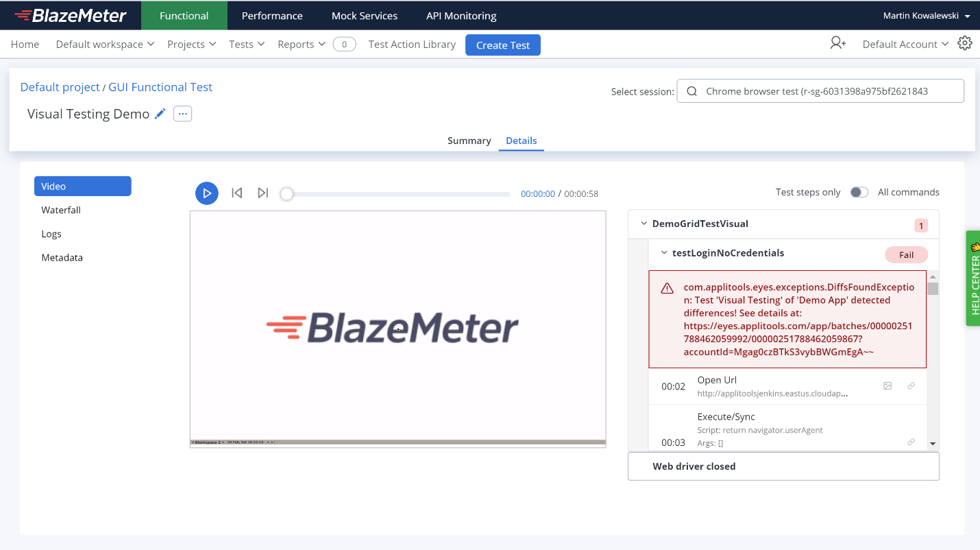Click the Fail status badge
The height and width of the screenshot is (550, 980).
[x=907, y=255]
